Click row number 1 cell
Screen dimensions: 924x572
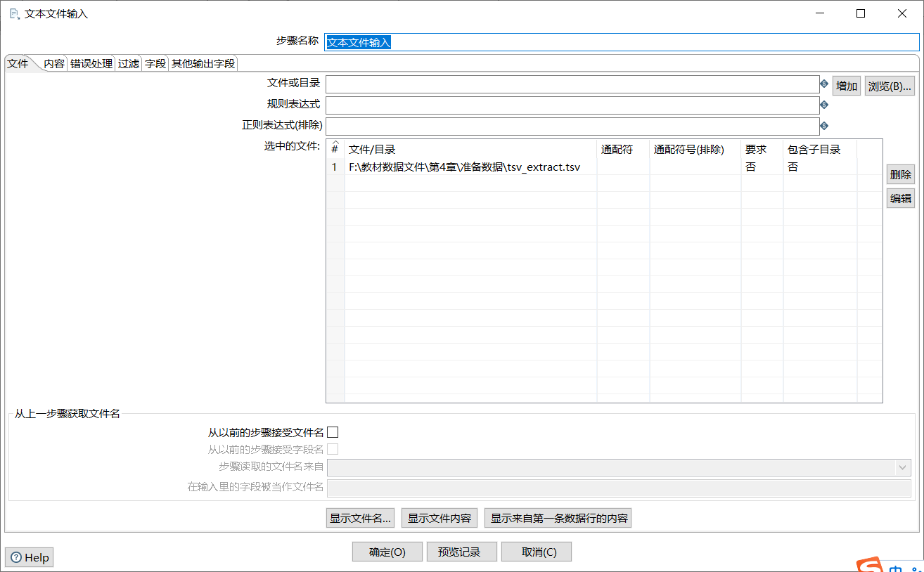coord(335,167)
